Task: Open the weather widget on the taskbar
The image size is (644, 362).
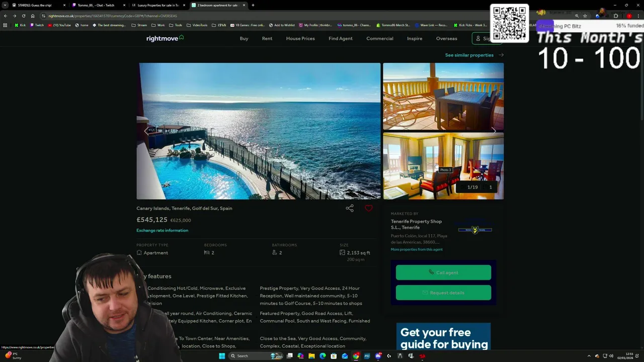Action: point(13,355)
